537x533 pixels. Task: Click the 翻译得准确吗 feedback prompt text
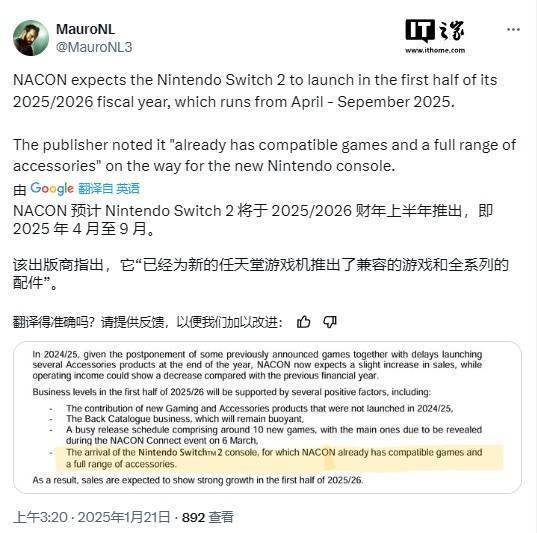click(148, 322)
